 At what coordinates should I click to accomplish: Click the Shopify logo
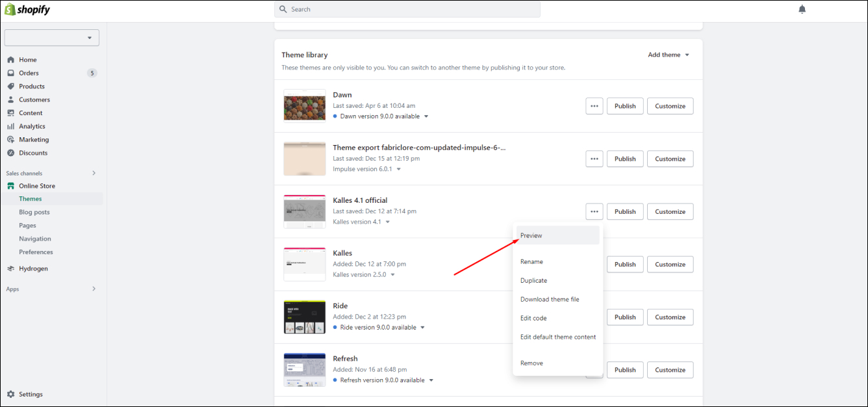(27, 10)
